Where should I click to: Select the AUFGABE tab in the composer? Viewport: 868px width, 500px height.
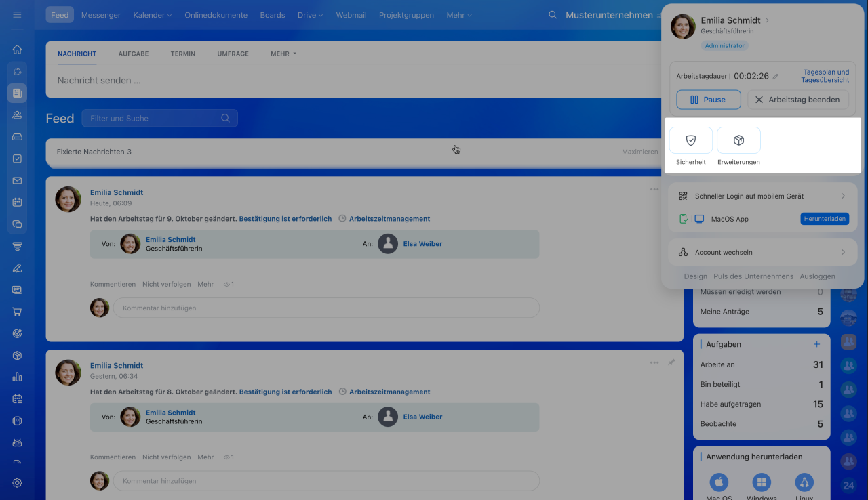(134, 54)
